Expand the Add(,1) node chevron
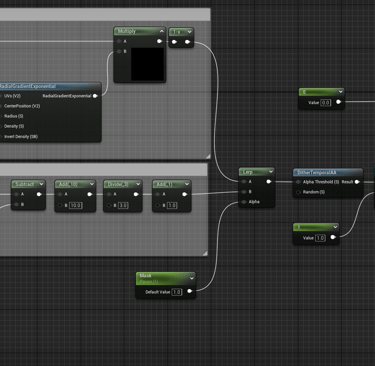 click(x=187, y=184)
